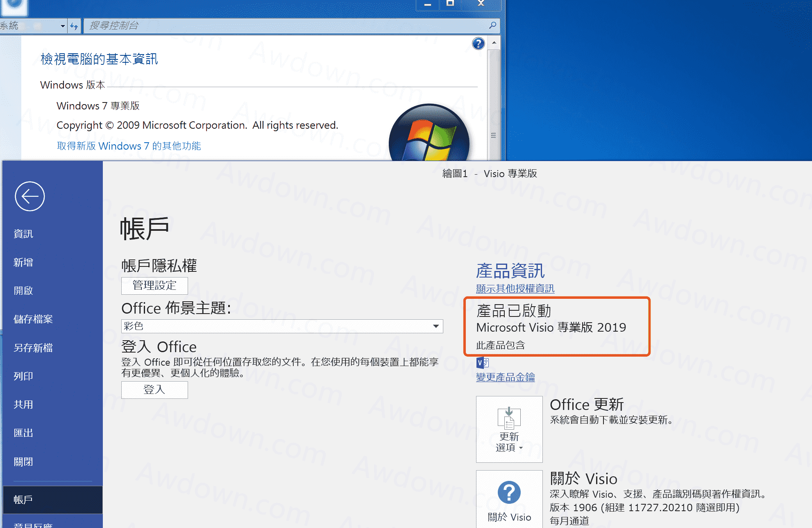This screenshot has width=812, height=528.
Task: Click the blue help question mark icon
Action: click(x=478, y=43)
